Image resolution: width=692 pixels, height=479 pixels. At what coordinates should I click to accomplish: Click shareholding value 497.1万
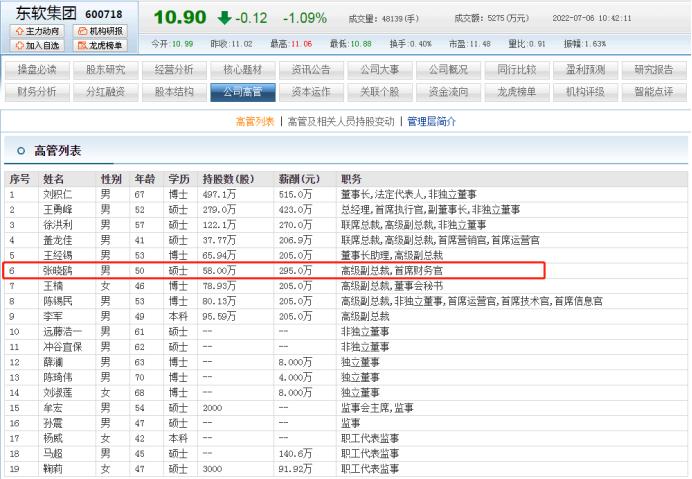click(219, 194)
